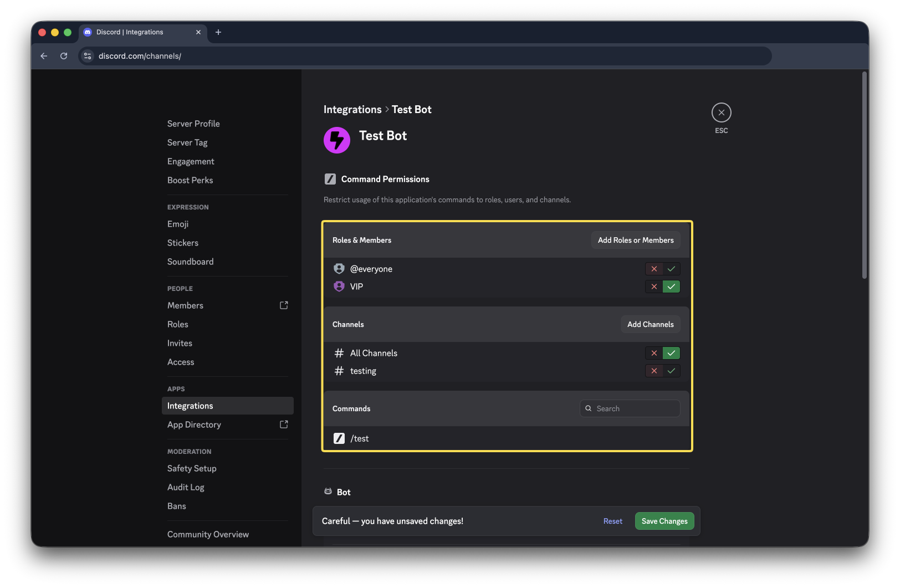Open Safety Setup page

[x=227, y=468]
